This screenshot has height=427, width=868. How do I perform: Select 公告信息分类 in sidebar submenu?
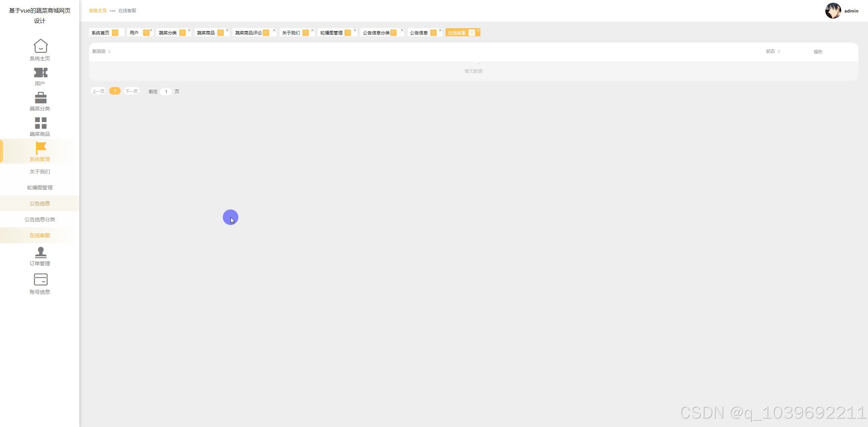pos(40,219)
